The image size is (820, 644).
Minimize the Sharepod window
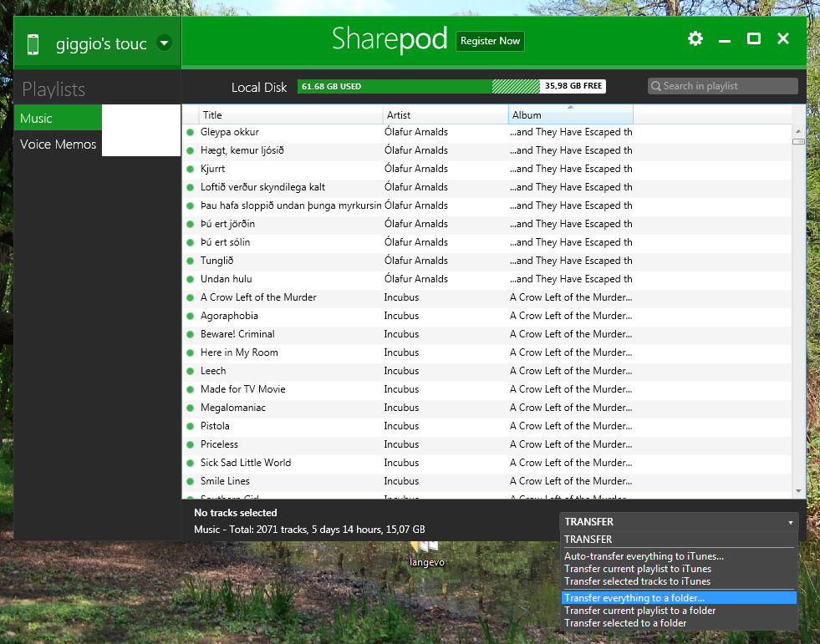[x=725, y=40]
